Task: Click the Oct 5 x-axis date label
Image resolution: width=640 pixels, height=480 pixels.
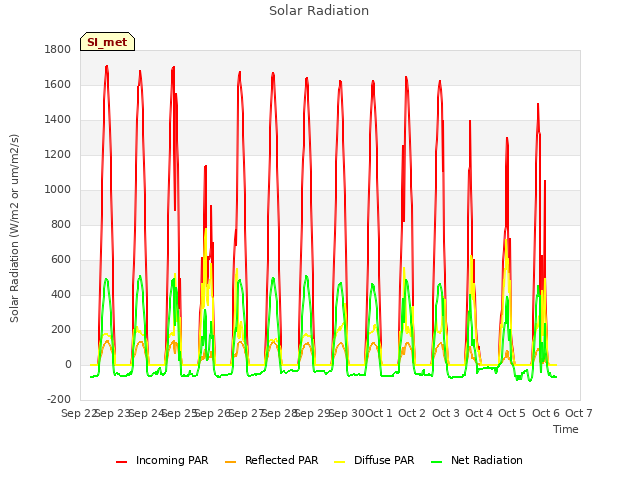Action: pyautogui.click(x=512, y=413)
